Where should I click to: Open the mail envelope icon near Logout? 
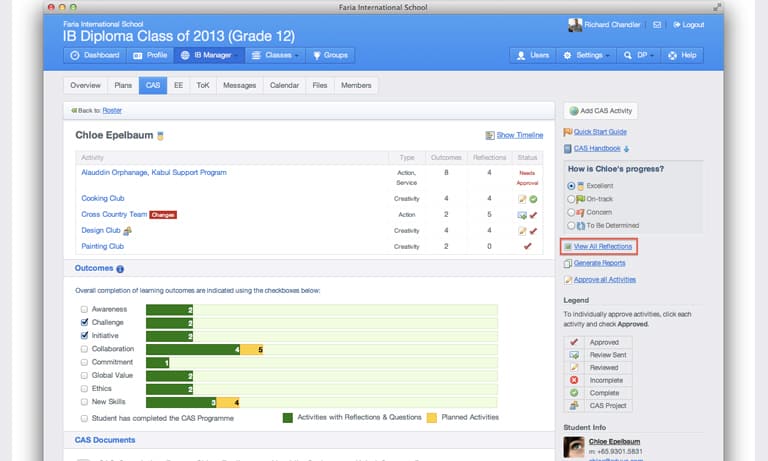[x=657, y=24]
